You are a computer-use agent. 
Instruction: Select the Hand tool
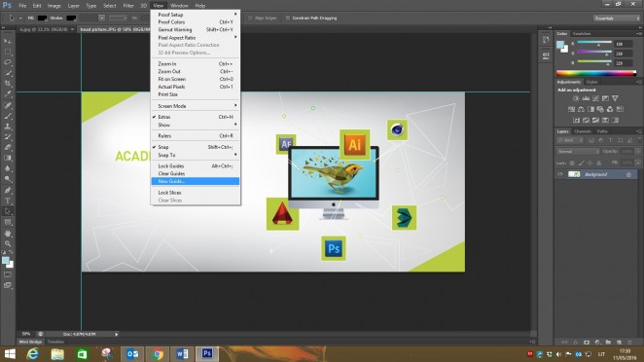click(x=8, y=233)
